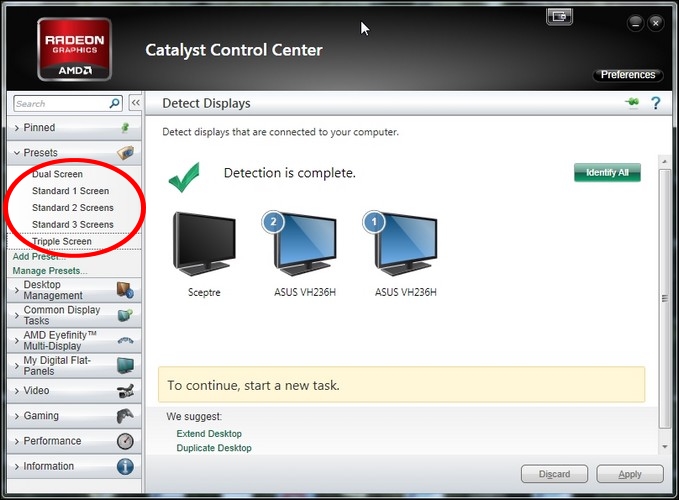Collapse the sidebar with the double-arrow button

pyautogui.click(x=136, y=103)
